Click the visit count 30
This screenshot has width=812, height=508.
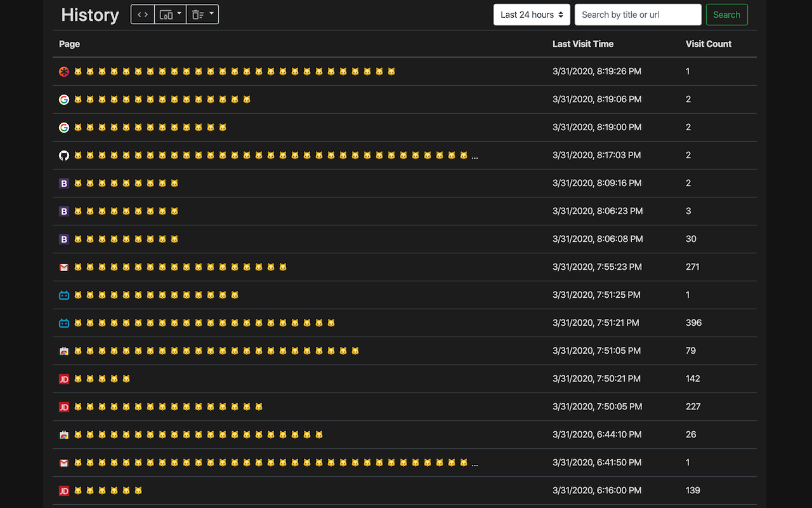691,239
